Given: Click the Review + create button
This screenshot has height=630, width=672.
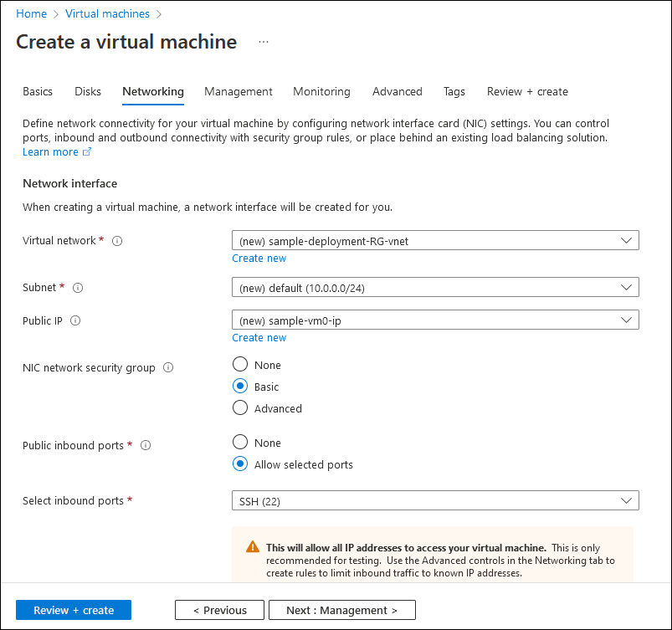Looking at the screenshot, I should tap(73, 610).
